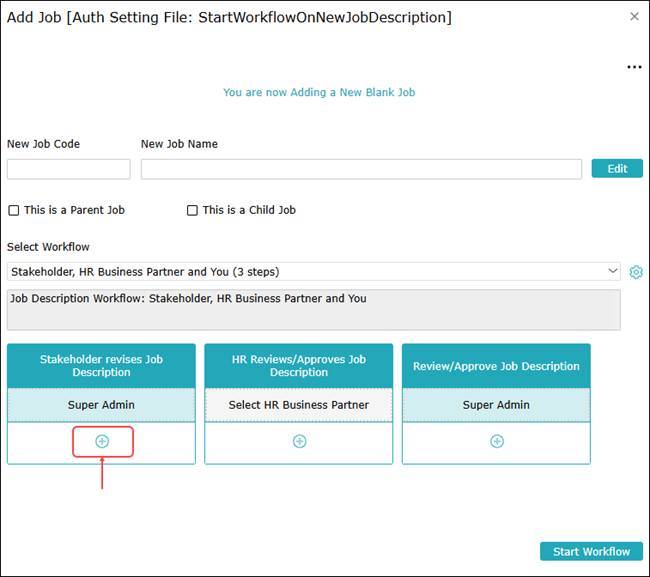Viewport: 650px width, 577px height.
Task: Select the HR Reviews/Approves Job Description header
Action: [299, 366]
